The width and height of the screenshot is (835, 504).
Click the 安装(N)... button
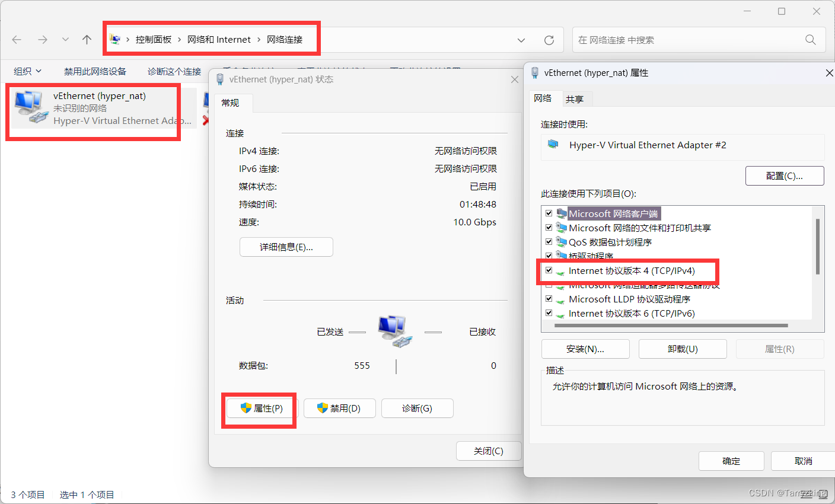pos(585,349)
